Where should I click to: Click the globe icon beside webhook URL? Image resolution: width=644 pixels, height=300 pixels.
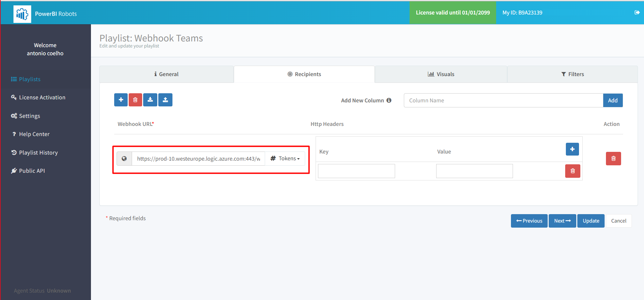(124, 159)
